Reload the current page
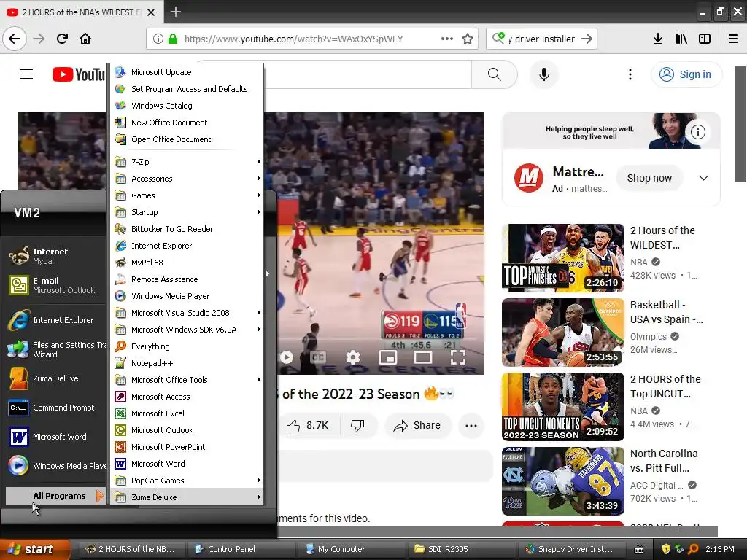The width and height of the screenshot is (747, 560). [x=62, y=39]
